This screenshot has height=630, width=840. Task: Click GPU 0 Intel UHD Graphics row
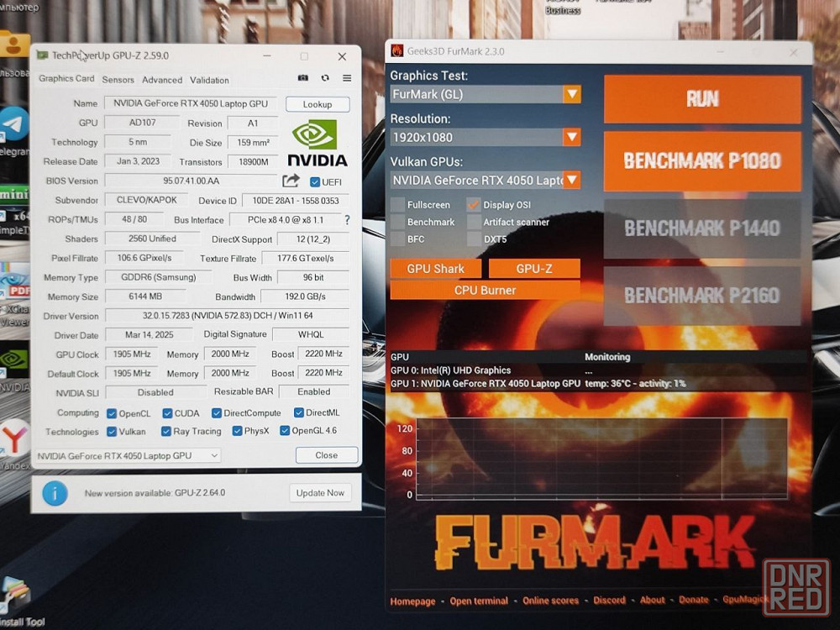click(x=598, y=370)
